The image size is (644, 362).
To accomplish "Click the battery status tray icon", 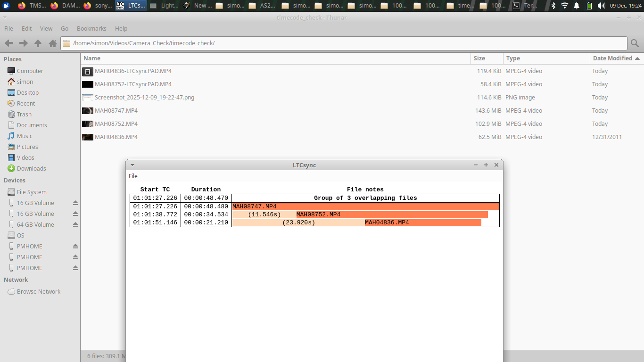I will [589, 6].
